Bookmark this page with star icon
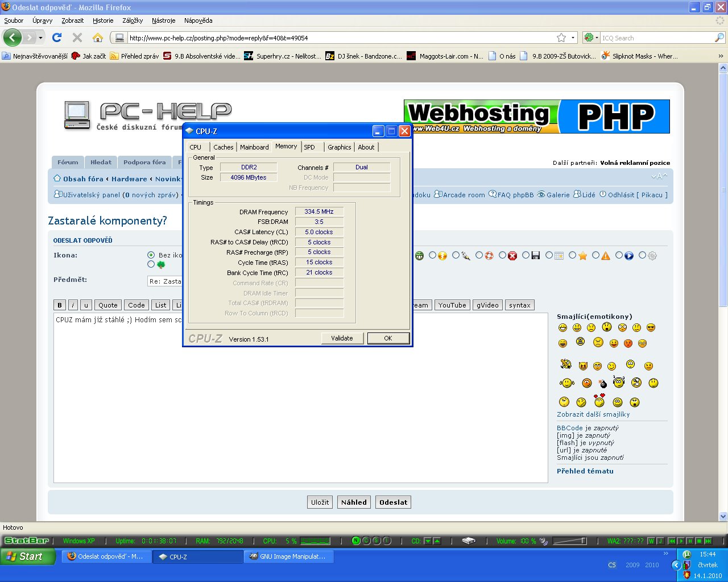Screen dimensions: 728x582 (x=561, y=38)
